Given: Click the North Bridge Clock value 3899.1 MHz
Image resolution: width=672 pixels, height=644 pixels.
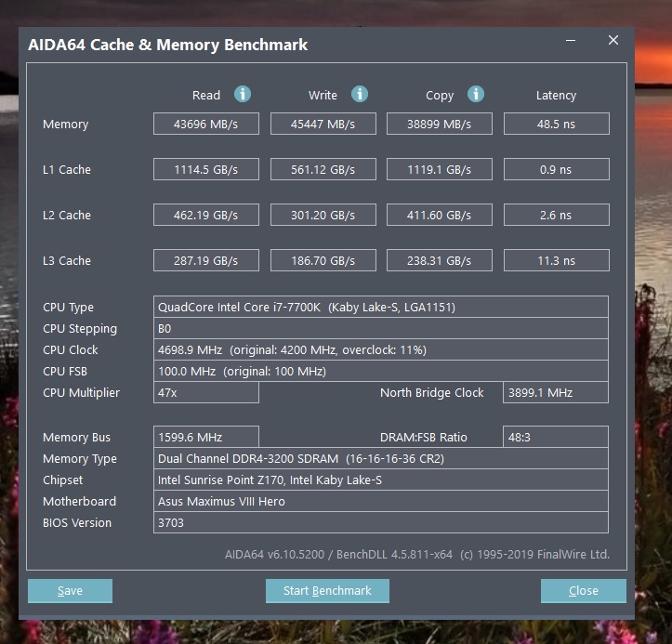Looking at the screenshot, I should tap(556, 392).
